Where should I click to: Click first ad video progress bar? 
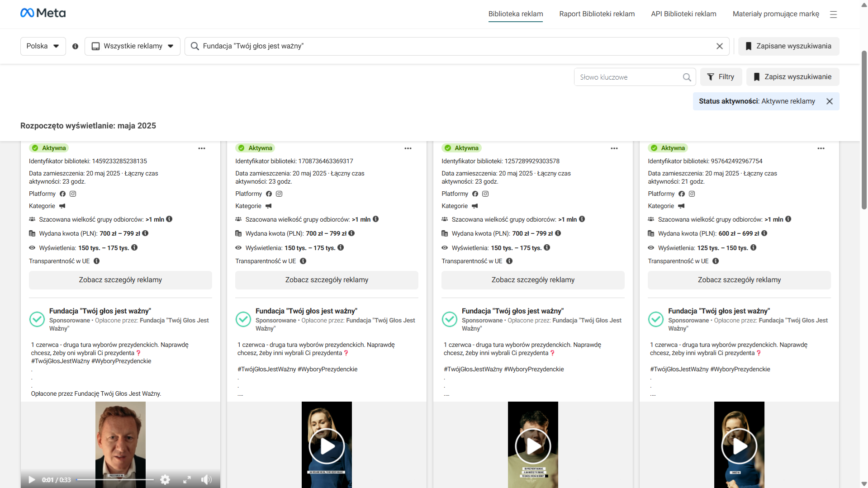pyautogui.click(x=115, y=479)
